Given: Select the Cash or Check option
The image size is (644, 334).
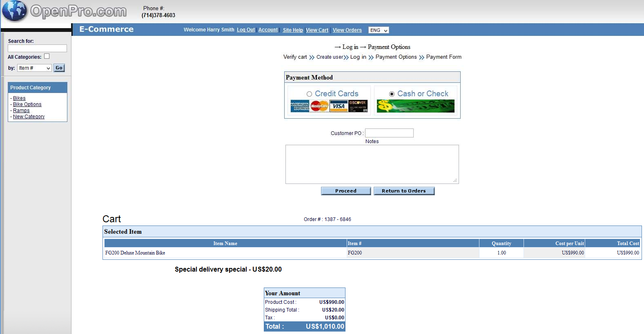Looking at the screenshot, I should click(392, 94).
